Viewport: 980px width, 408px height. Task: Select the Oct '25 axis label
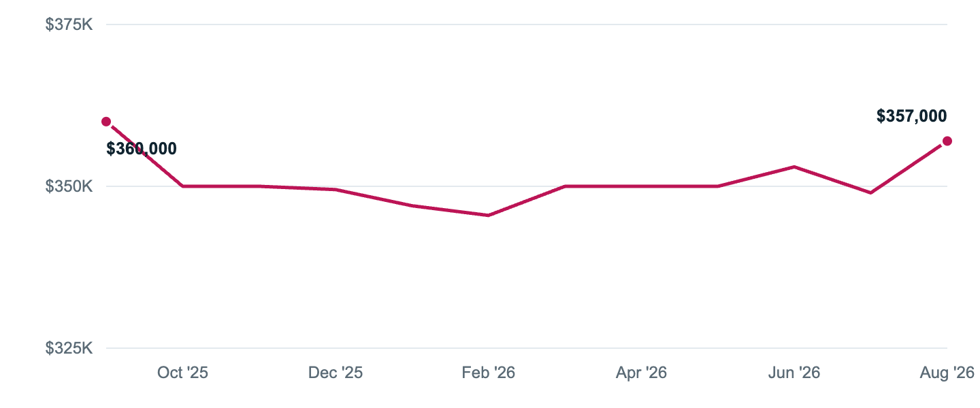coord(182,373)
